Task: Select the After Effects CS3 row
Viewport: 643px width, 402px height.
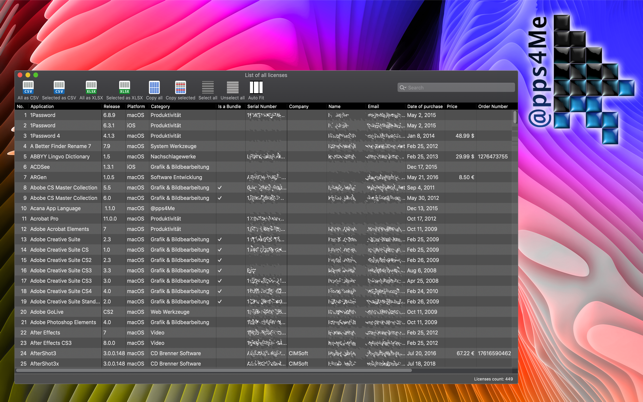Action: [x=264, y=343]
